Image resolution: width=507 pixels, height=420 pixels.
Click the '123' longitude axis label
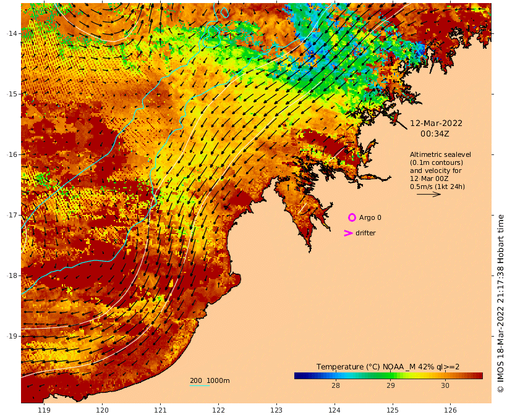[276, 410]
